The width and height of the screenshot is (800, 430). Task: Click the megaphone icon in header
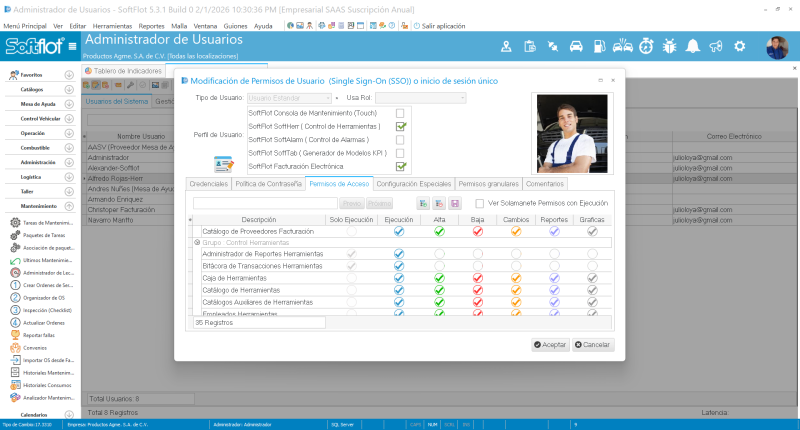[x=716, y=46]
